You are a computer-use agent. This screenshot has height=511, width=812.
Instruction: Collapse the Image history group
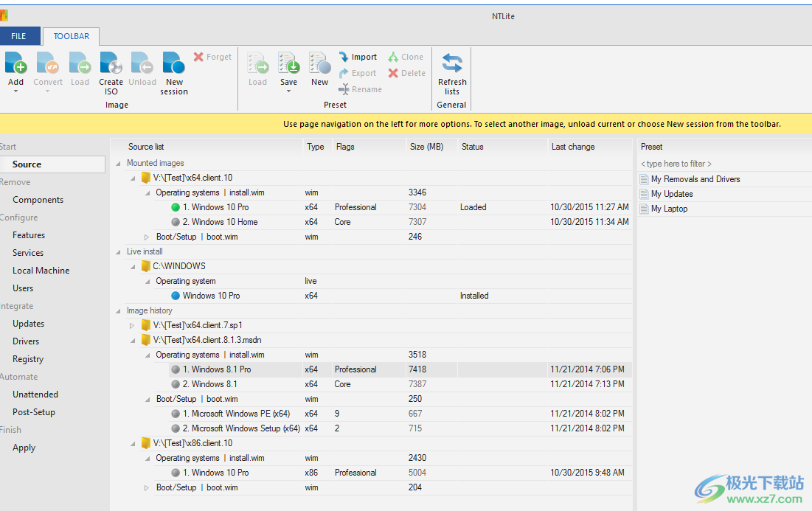[x=118, y=311]
